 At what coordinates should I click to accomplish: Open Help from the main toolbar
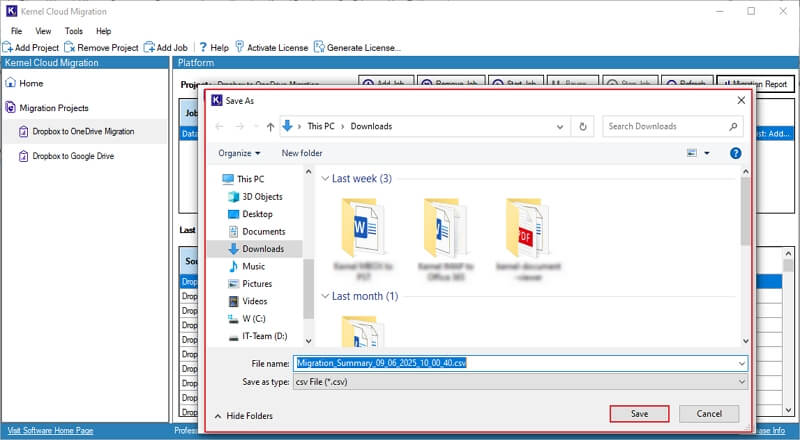(x=214, y=47)
